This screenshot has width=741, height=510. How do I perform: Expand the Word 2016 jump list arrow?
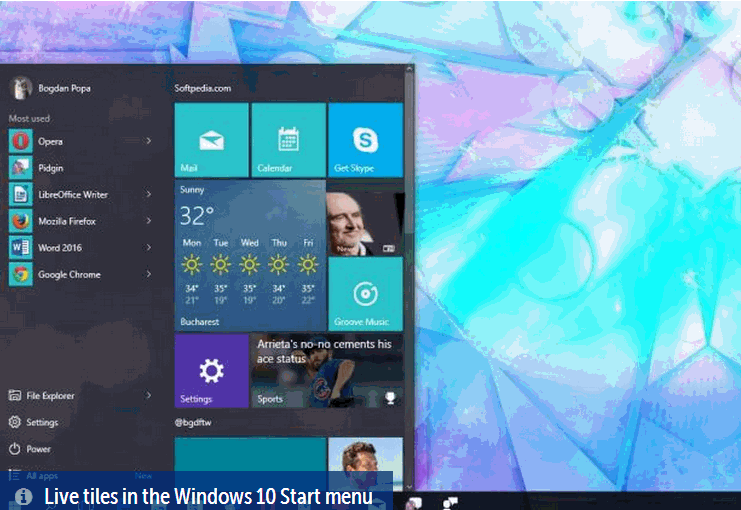(x=148, y=248)
